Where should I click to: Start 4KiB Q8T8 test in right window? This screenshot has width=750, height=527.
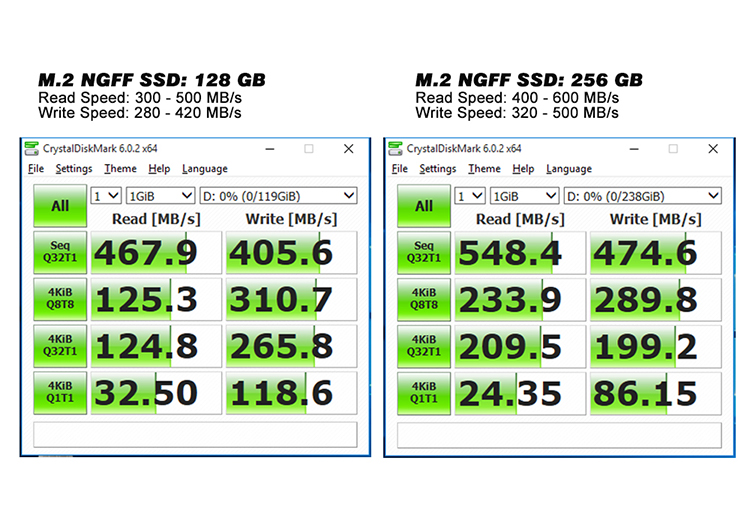[x=424, y=299]
